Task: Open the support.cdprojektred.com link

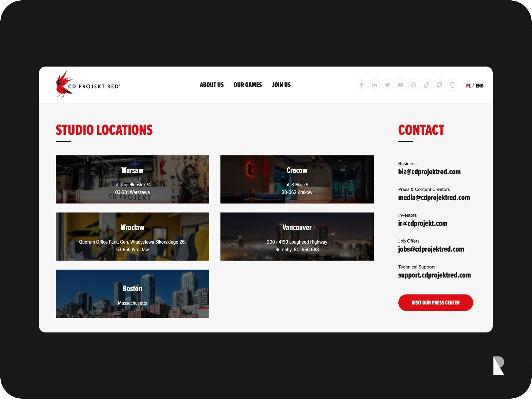Action: click(x=434, y=275)
